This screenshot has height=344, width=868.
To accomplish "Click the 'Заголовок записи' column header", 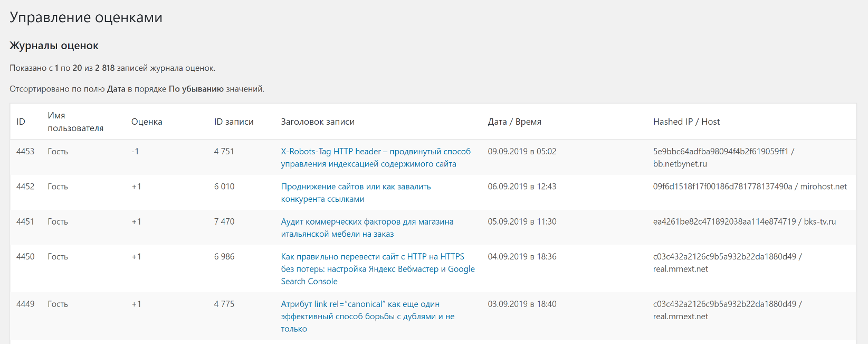I will tap(317, 122).
